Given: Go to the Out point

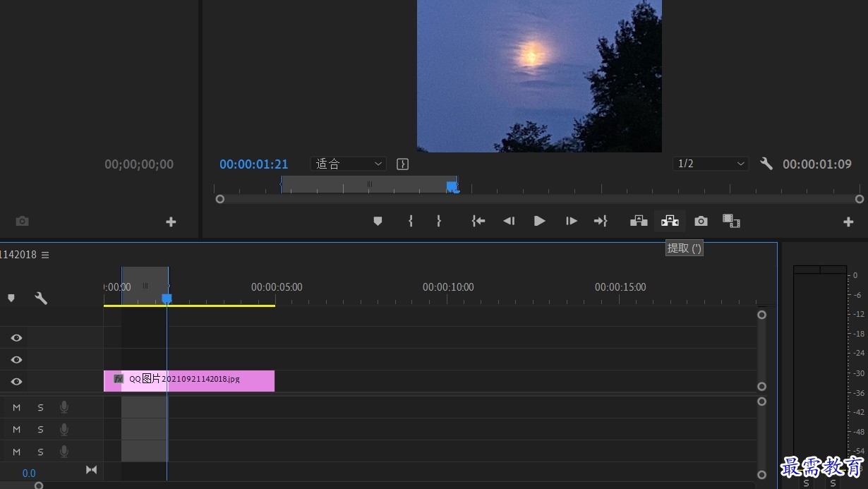Looking at the screenshot, I should 601,222.
